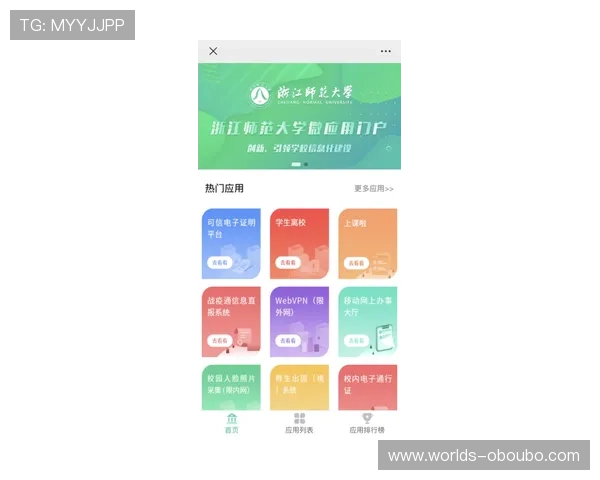Click 去看看 on the 移动网上办事大厅 card
Viewport: 600px width, 480px height.
pos(356,340)
